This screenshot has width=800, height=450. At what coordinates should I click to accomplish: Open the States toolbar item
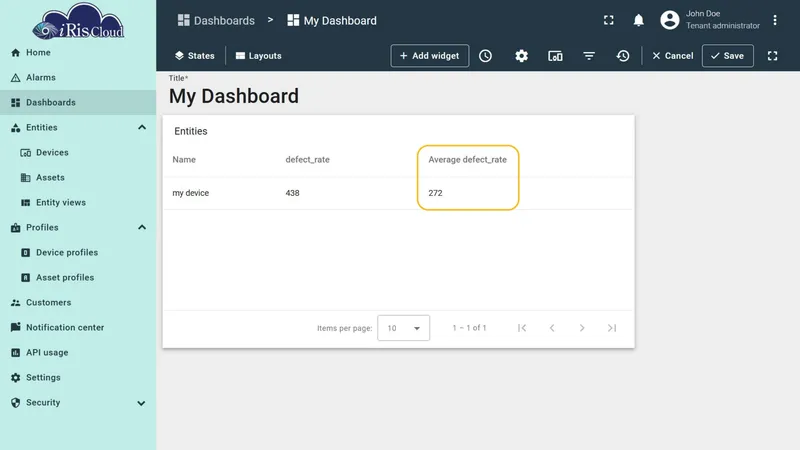pos(194,56)
